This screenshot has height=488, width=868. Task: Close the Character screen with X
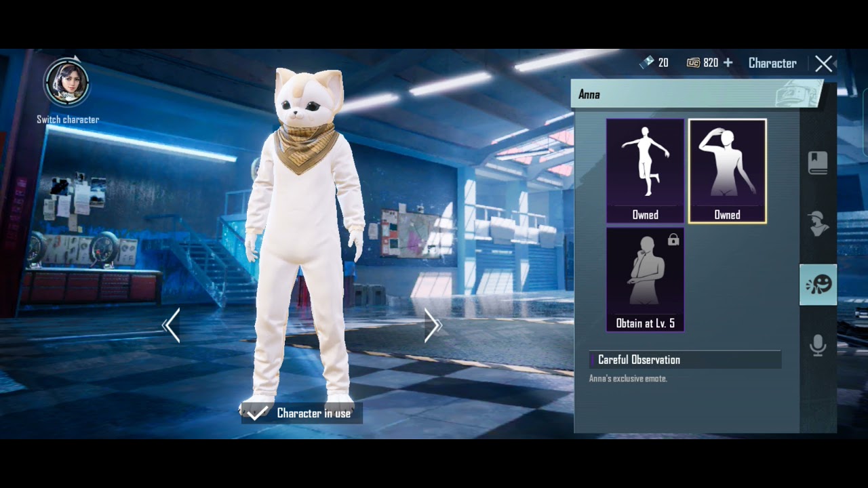point(824,64)
